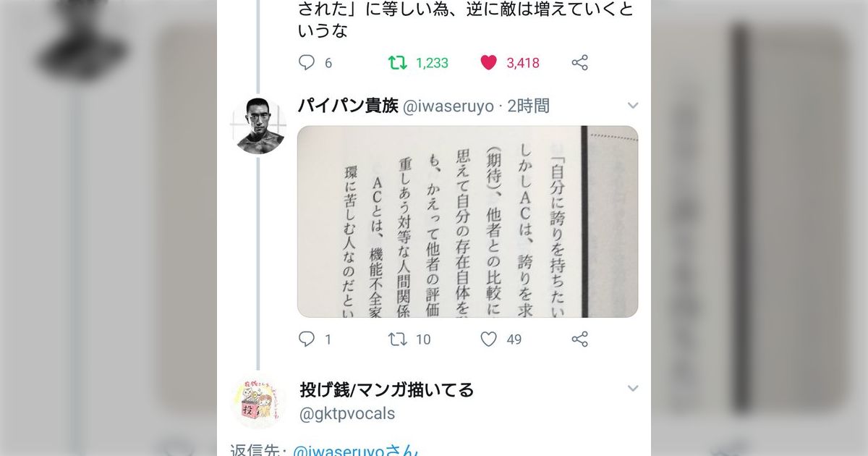
Task: Open dropdown chevron on 投げ銭/マンガ描いてる tweet
Action: (633, 389)
